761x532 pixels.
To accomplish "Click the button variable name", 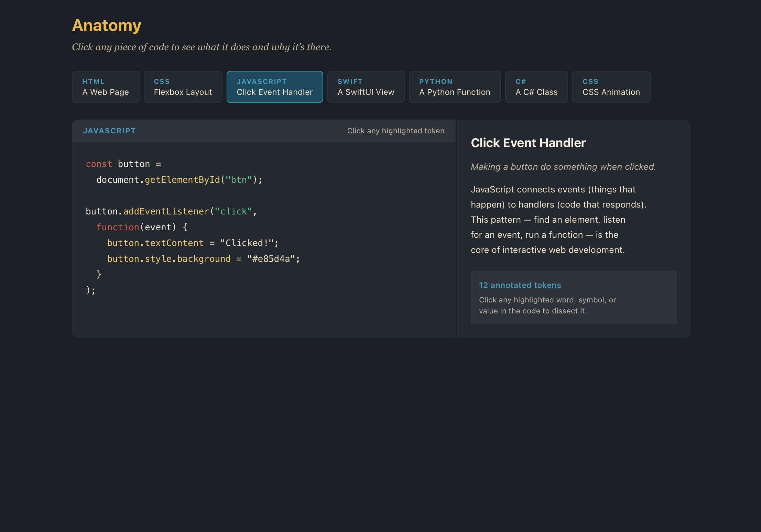I will [134, 164].
